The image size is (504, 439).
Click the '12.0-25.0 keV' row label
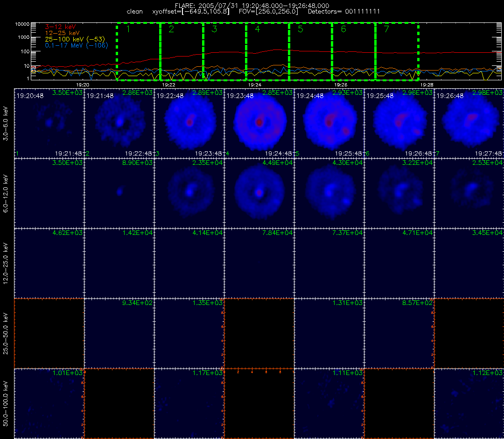click(6, 263)
